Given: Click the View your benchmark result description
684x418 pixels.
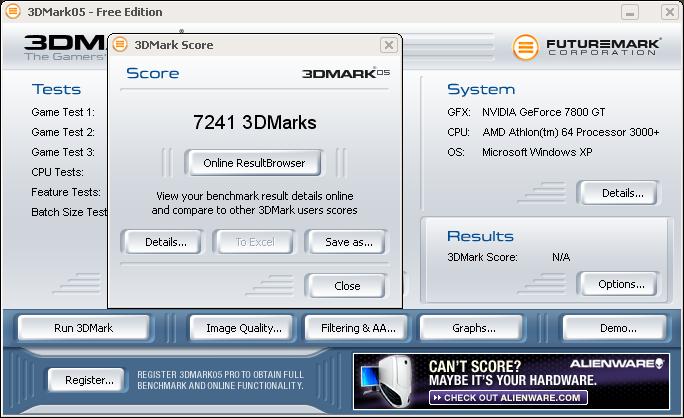Looking at the screenshot, I should coord(254,203).
